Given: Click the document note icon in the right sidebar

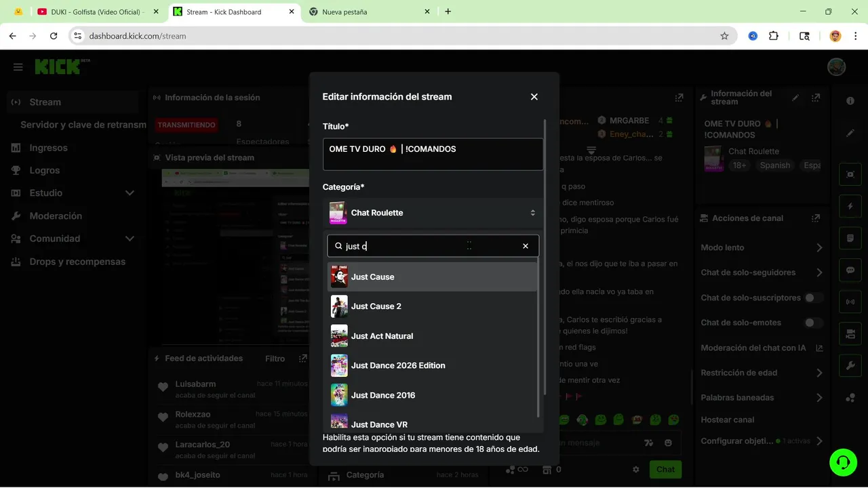Looking at the screenshot, I should (x=850, y=238).
